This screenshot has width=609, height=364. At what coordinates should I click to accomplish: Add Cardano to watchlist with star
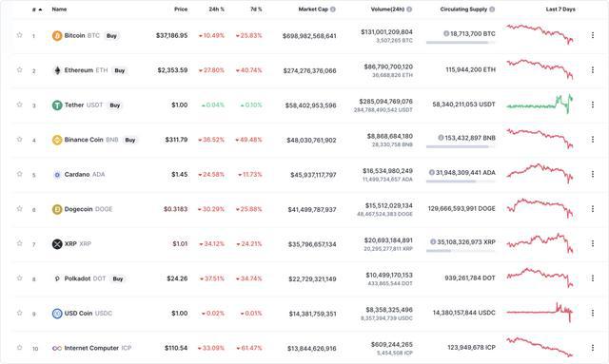coord(19,174)
